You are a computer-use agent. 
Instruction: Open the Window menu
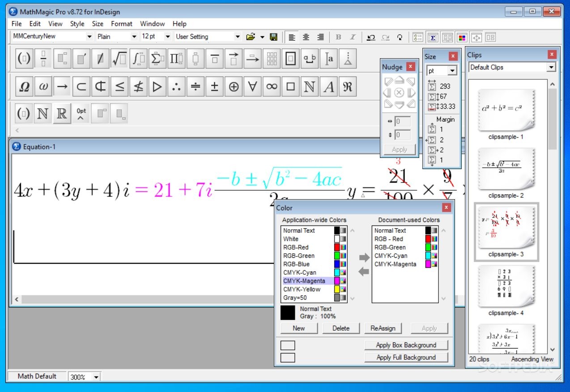click(x=152, y=24)
